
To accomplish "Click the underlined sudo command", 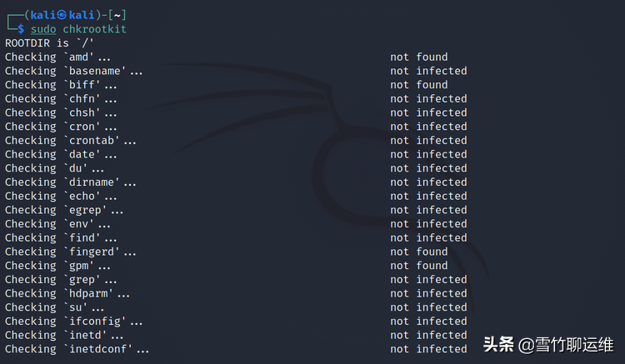I will coord(43,29).
